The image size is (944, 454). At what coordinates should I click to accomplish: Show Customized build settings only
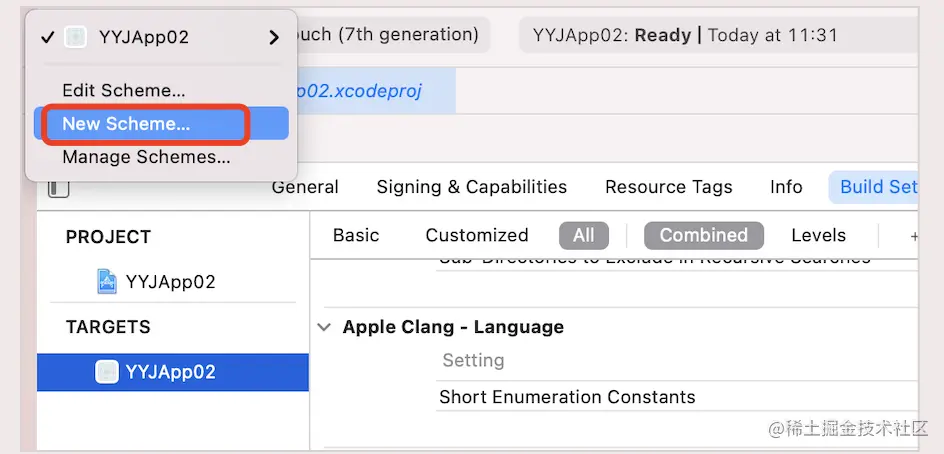pos(476,235)
